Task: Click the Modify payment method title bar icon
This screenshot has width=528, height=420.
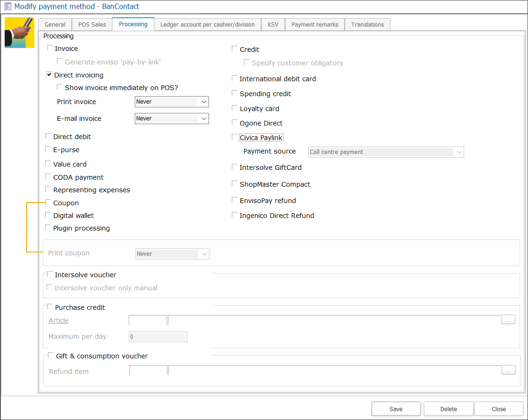Action: coord(7,7)
